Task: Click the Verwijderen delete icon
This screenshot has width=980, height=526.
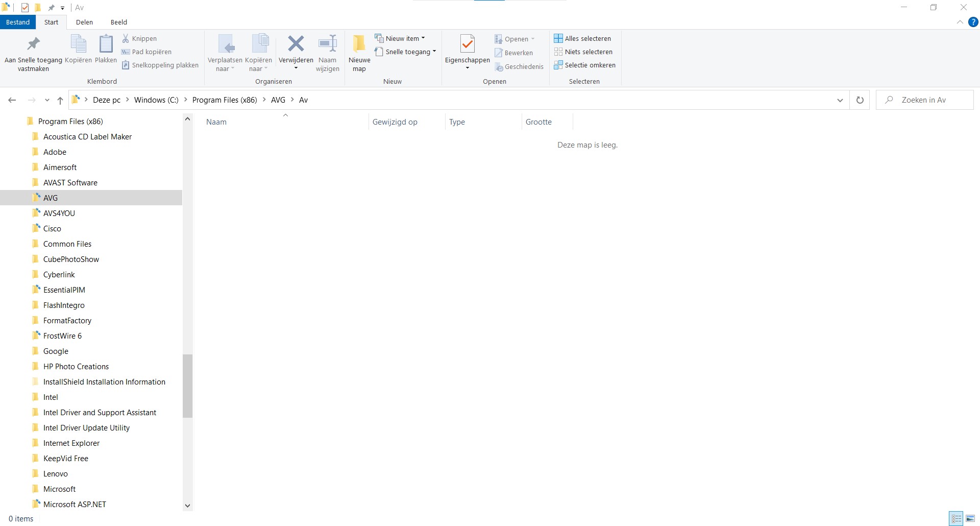Action: coord(296,44)
